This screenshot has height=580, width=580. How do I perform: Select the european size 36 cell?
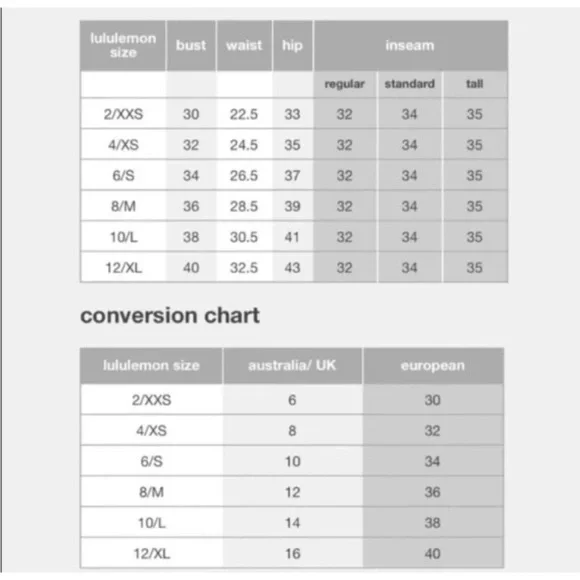433,492
